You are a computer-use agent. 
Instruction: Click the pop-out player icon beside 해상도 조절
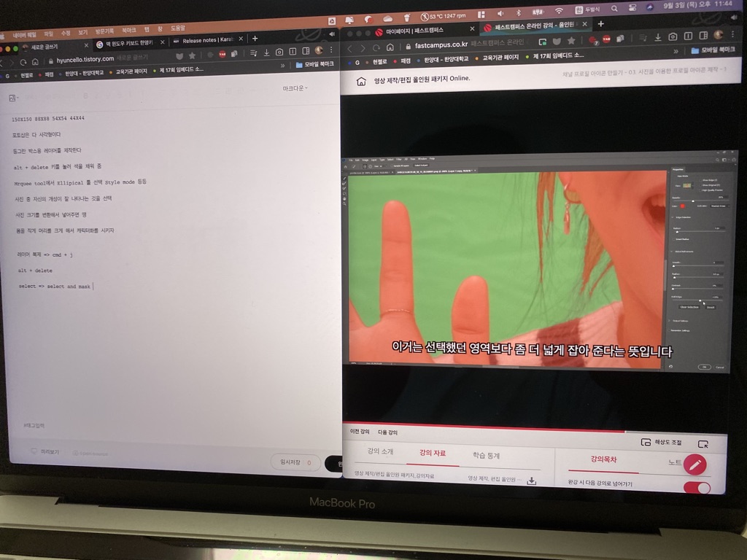click(703, 444)
